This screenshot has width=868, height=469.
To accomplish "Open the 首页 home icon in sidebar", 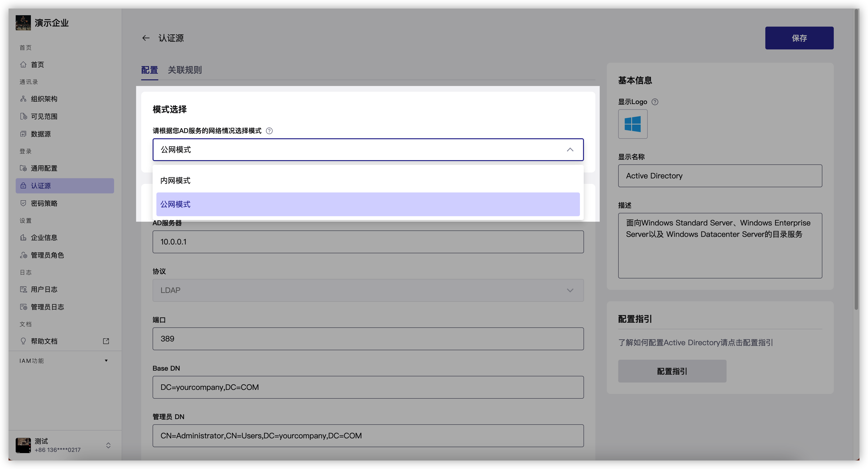I will [x=23, y=64].
